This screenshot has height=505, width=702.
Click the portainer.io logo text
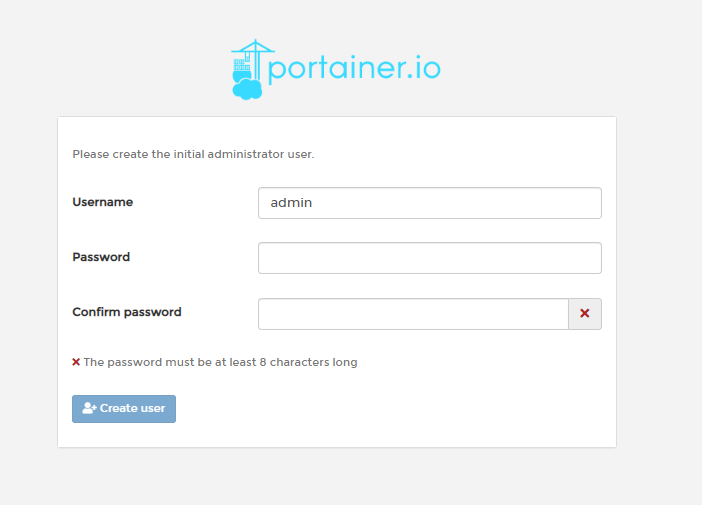[354, 68]
